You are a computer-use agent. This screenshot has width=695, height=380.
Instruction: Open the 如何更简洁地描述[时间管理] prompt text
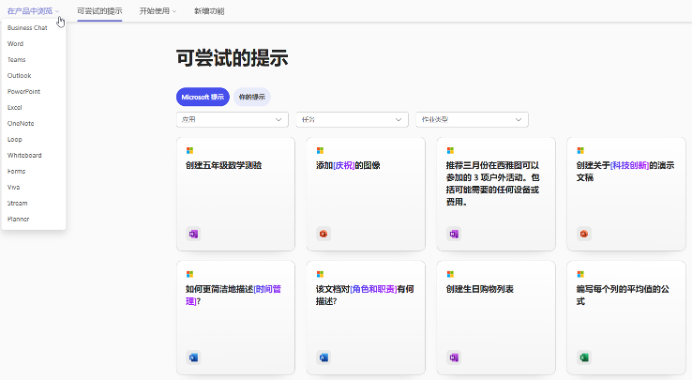click(x=233, y=295)
